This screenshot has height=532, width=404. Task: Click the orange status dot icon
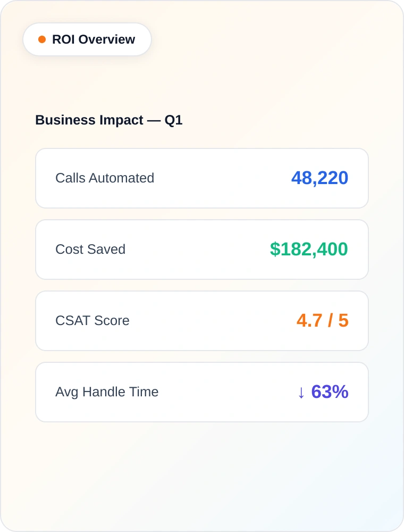[41, 39]
